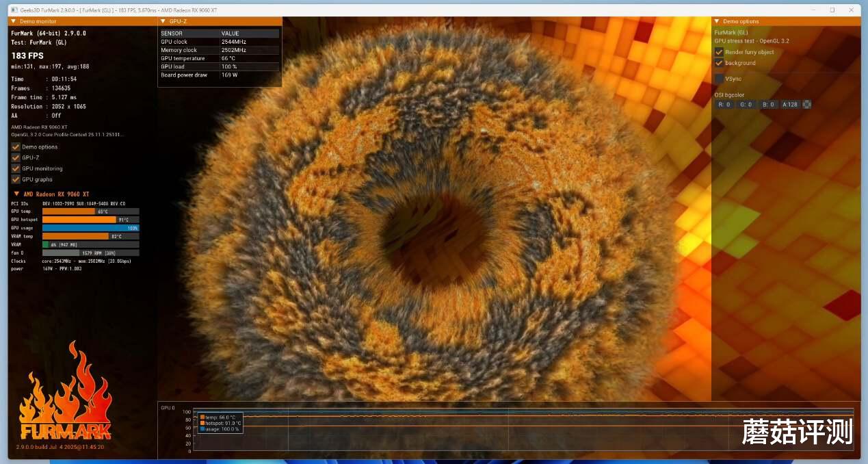The height and width of the screenshot is (464, 868).
Task: Disable the background checkbox
Action: (719, 63)
